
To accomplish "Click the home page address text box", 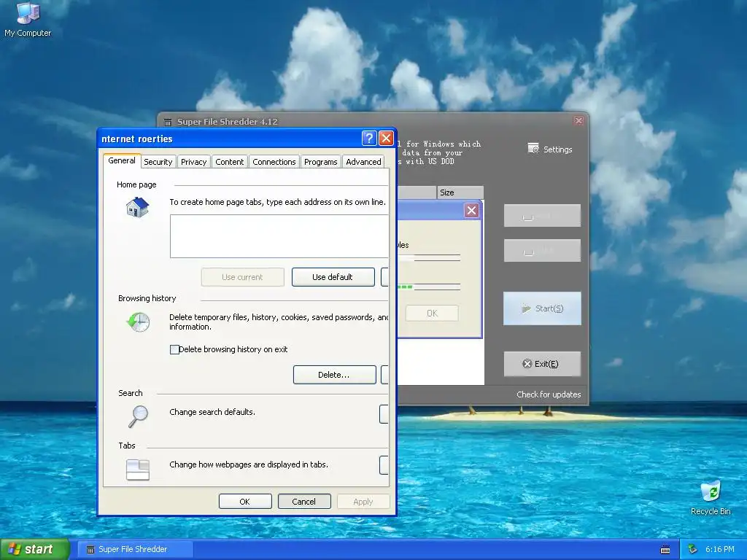I will coord(279,236).
